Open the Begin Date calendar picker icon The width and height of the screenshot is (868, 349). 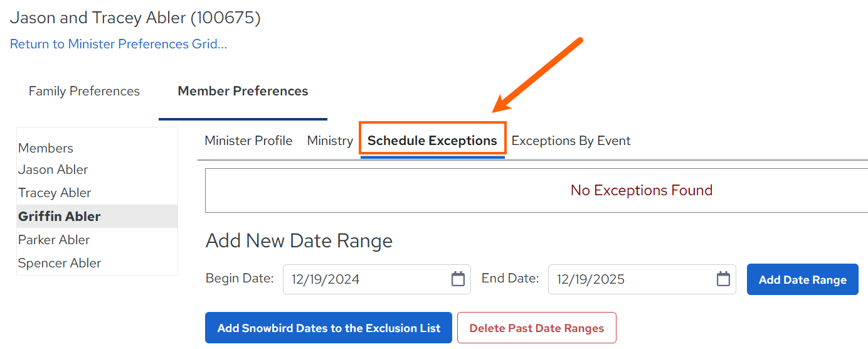pyautogui.click(x=458, y=279)
